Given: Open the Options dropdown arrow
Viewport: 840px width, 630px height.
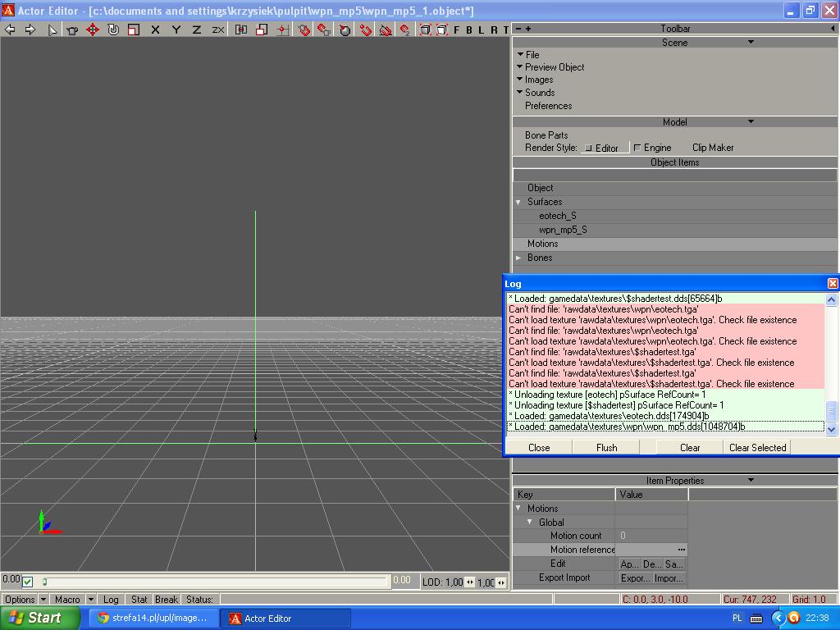Looking at the screenshot, I should (43, 600).
